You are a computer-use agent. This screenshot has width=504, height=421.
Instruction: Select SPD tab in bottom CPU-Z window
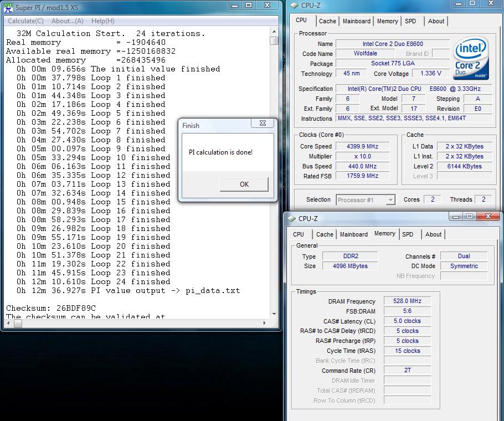408,234
